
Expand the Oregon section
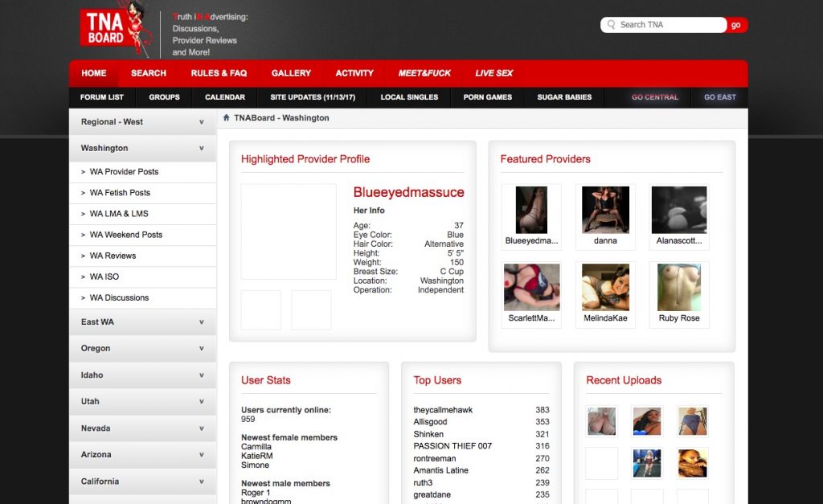[143, 348]
